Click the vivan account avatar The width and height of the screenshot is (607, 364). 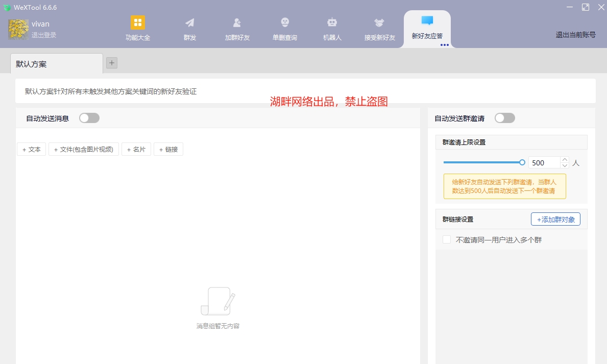(x=18, y=29)
